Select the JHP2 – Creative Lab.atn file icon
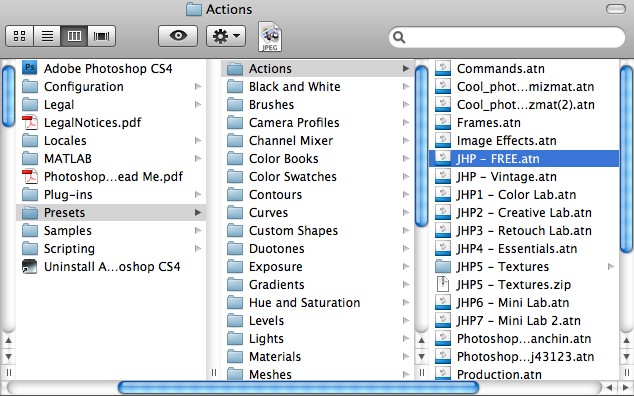This screenshot has height=396, width=634. point(443,212)
